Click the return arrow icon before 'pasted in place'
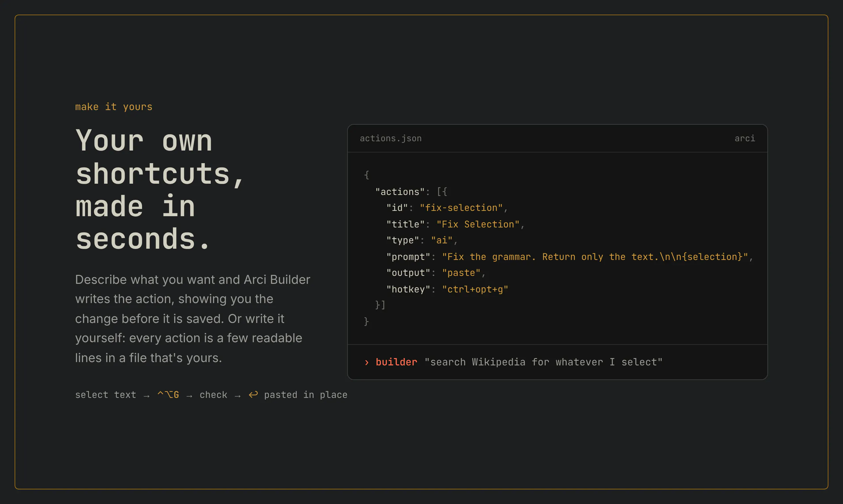This screenshot has width=843, height=504. tap(253, 395)
